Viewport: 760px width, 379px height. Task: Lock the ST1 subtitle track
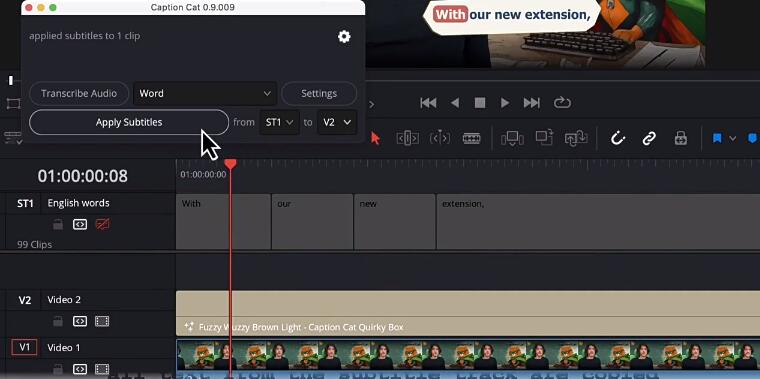58,224
